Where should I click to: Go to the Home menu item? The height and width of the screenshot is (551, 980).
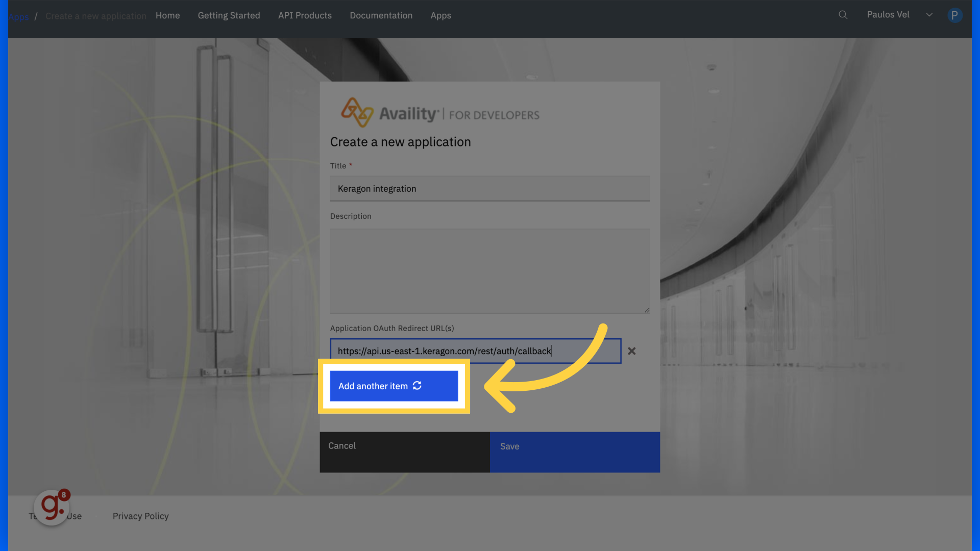(x=167, y=15)
